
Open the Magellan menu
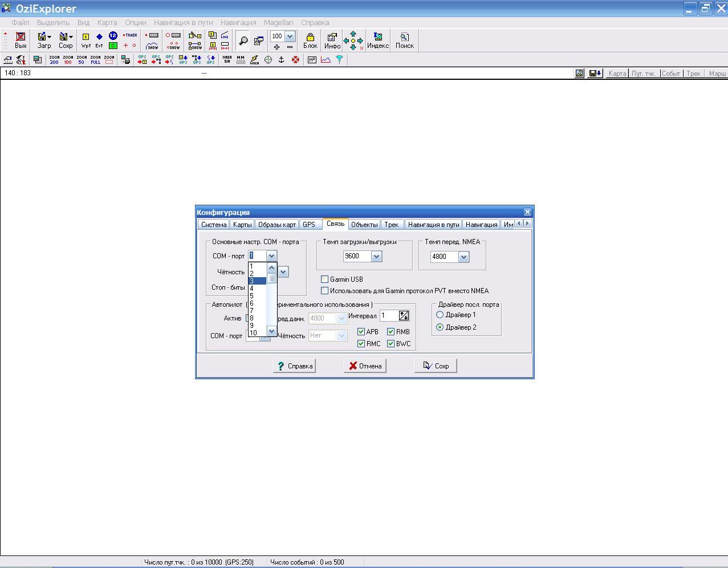[279, 23]
